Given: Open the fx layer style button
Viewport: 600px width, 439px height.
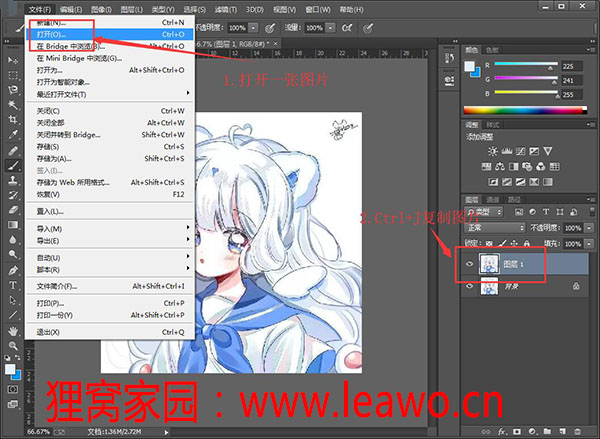Looking at the screenshot, I should [502, 432].
